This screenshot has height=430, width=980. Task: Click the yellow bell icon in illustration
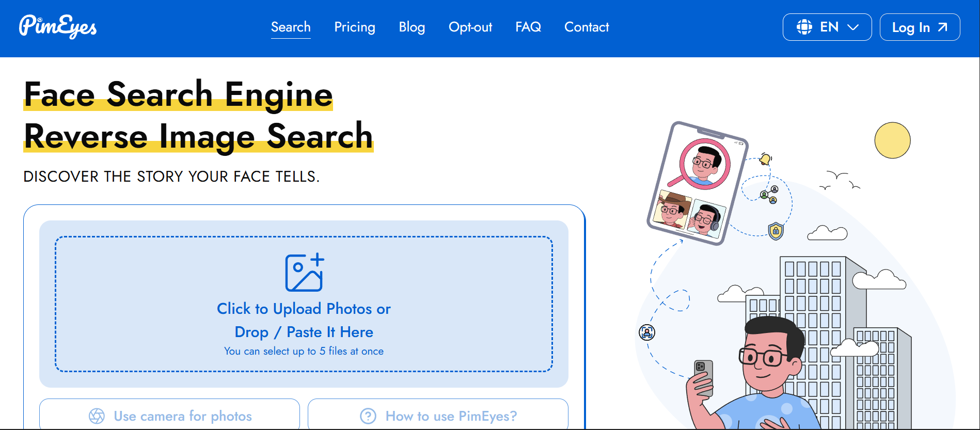[x=765, y=159]
